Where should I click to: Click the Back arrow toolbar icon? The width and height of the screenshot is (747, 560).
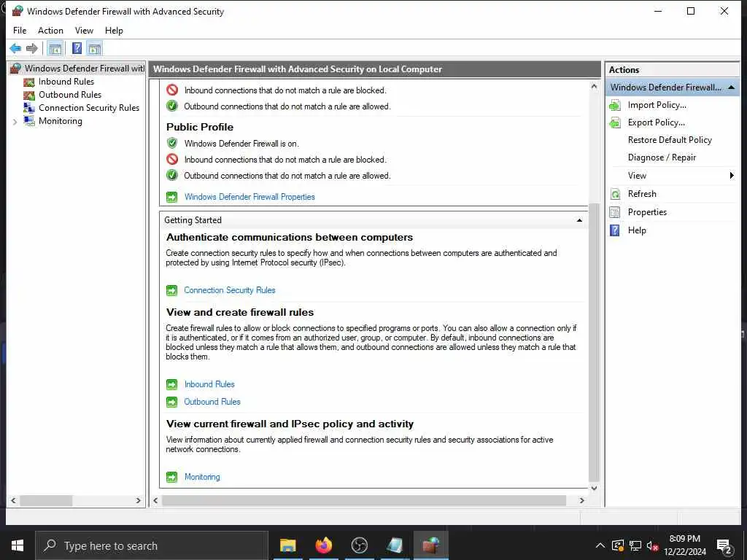point(15,48)
